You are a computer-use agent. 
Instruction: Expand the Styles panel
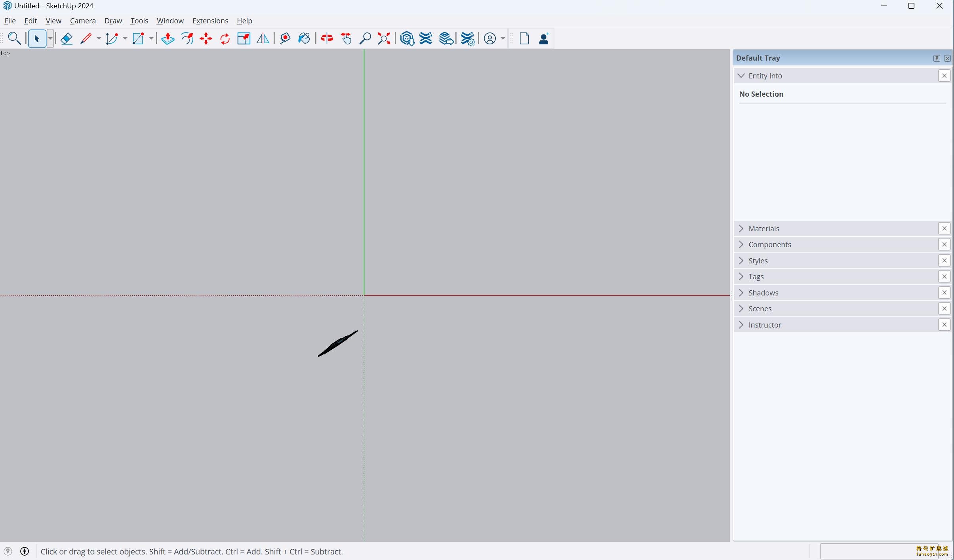741,261
